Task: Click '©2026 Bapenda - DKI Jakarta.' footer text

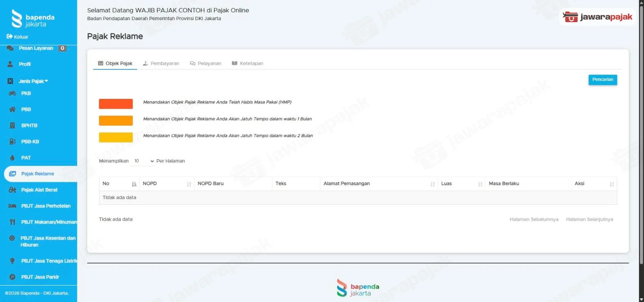Action: 37,293
